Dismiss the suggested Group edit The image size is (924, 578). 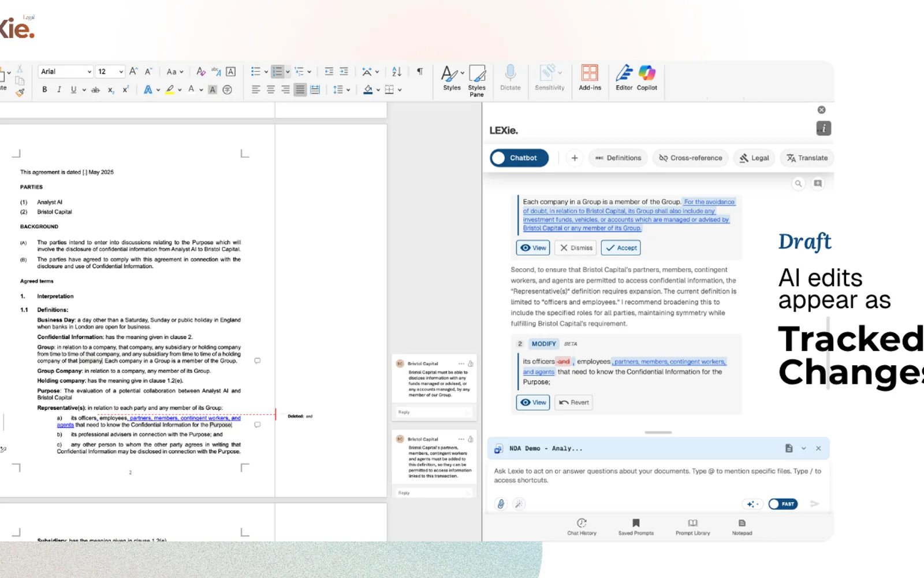[576, 248]
